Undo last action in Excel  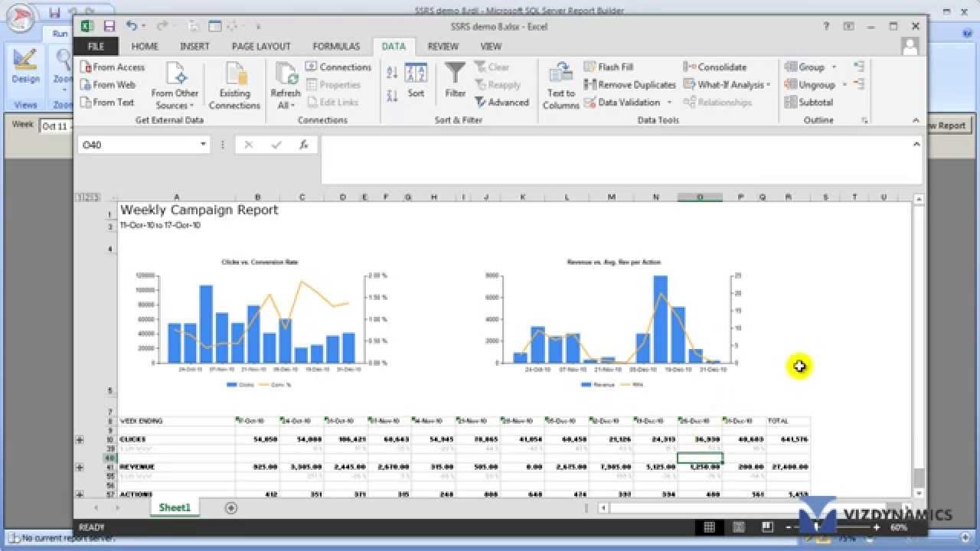coord(132,26)
